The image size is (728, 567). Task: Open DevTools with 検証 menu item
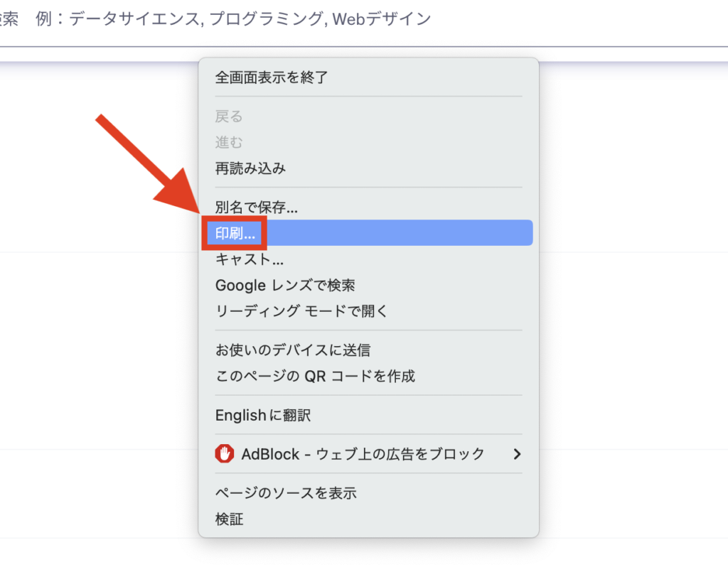click(229, 519)
